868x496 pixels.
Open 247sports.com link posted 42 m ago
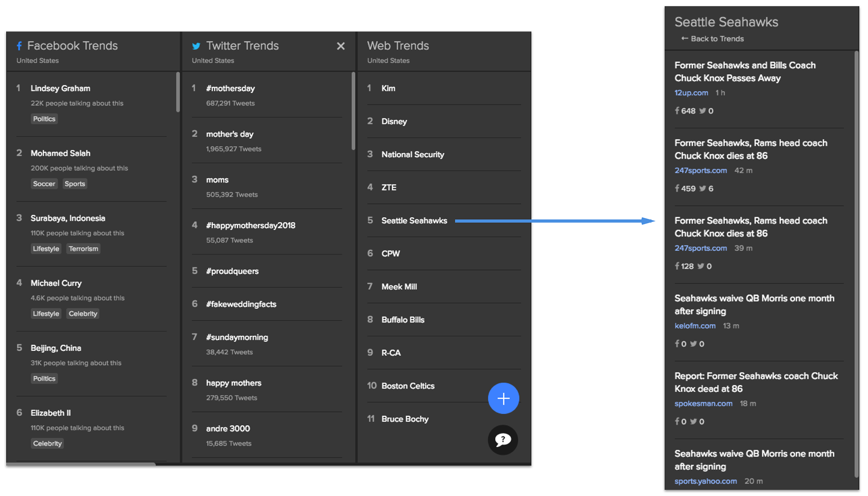[x=701, y=170]
